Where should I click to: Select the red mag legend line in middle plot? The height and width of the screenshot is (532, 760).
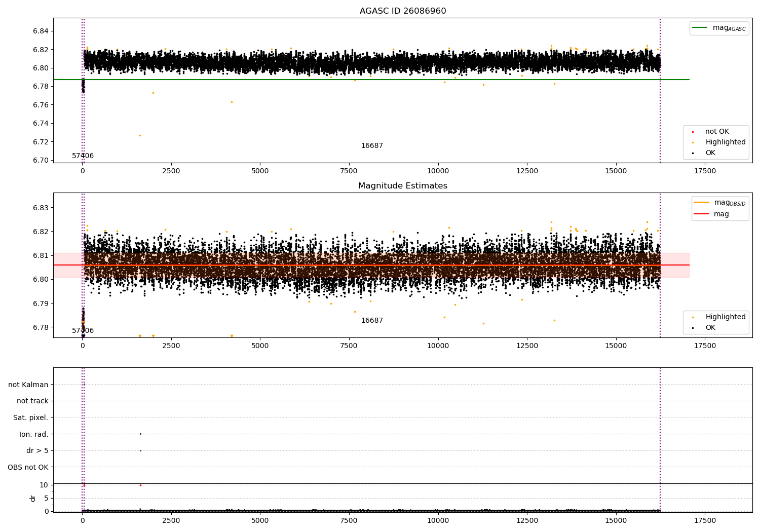point(702,214)
